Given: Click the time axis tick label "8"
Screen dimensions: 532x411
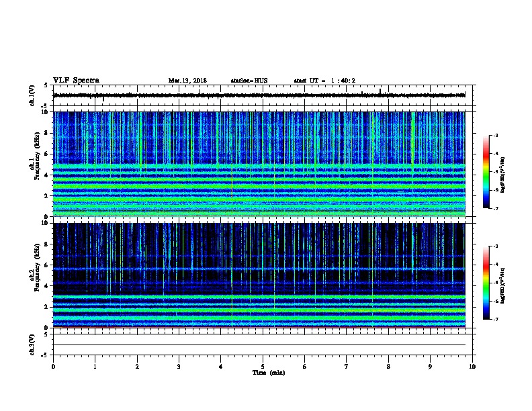Looking at the screenshot, I should pos(388,367).
